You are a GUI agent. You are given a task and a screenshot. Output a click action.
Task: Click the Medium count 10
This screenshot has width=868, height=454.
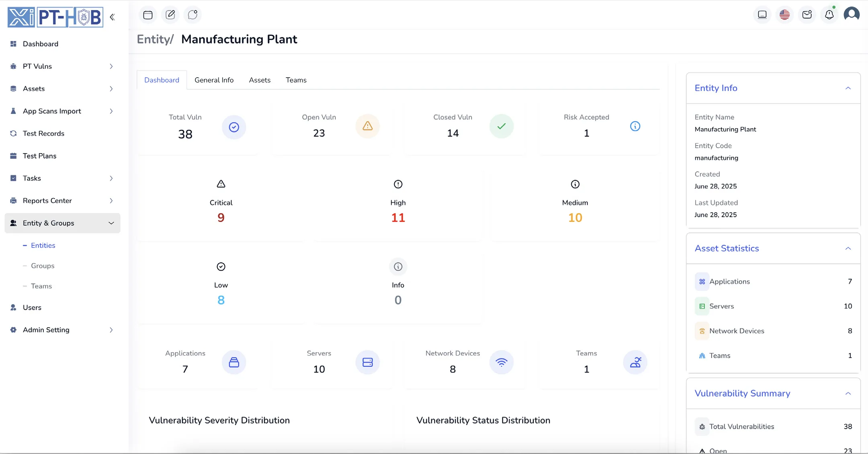tap(575, 218)
